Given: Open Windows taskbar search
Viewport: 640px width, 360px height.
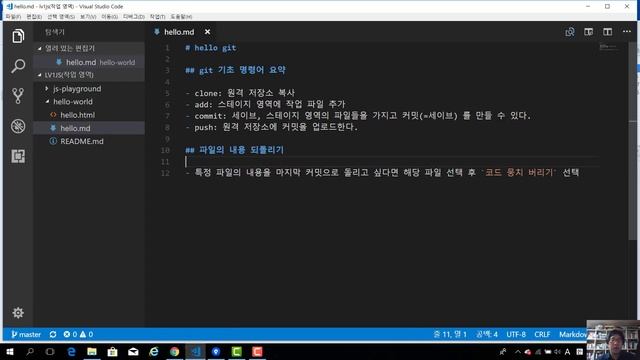Looking at the screenshot, I should point(30,351).
